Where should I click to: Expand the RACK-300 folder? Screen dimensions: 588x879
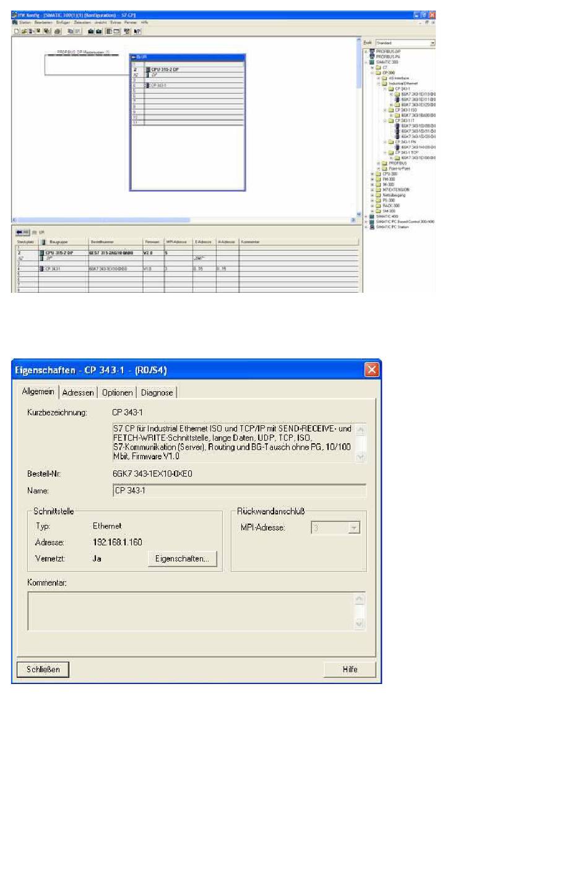(x=373, y=206)
